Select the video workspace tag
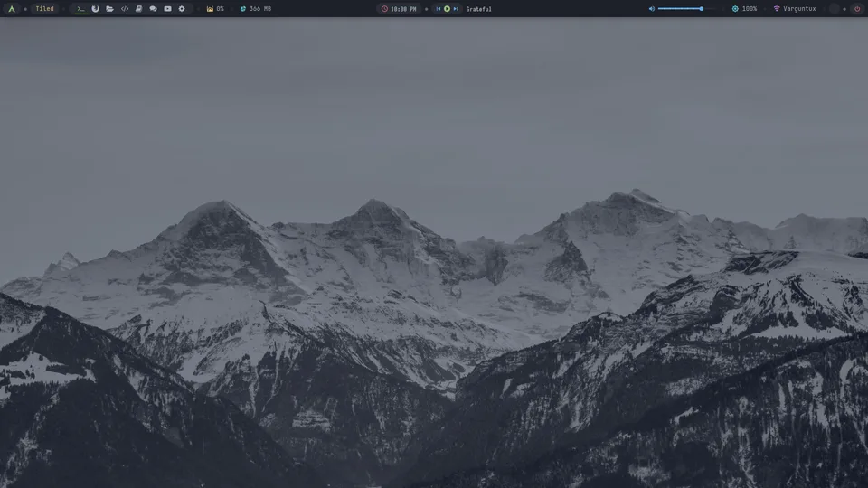 coord(168,9)
